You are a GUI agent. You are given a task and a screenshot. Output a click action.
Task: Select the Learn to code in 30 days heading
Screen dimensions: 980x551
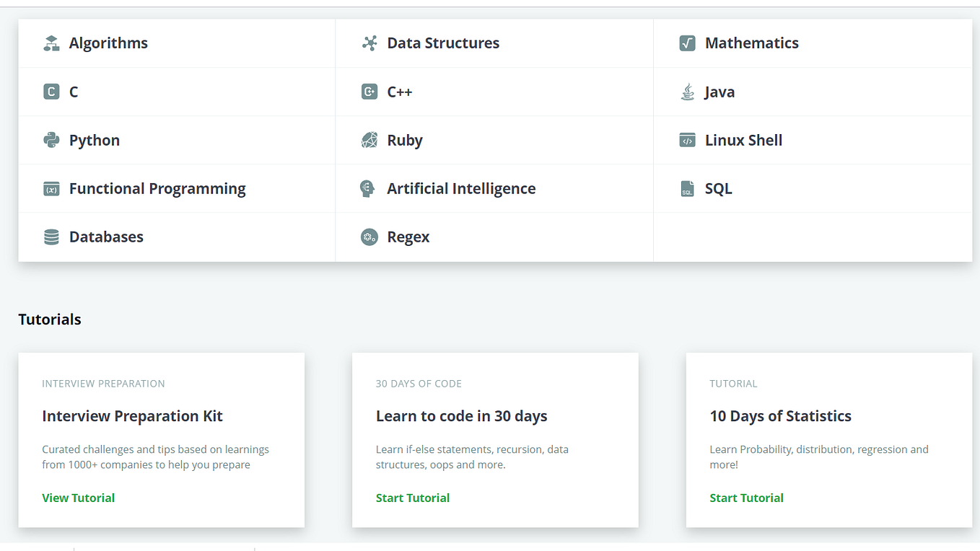click(x=461, y=416)
